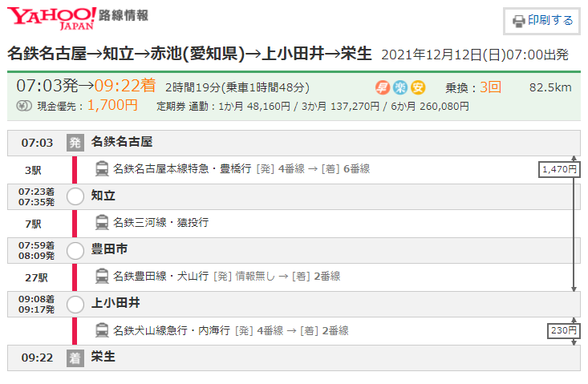Click the 乗換:3回 transfer count
Viewport: 588px width, 384px height.
tap(473, 87)
